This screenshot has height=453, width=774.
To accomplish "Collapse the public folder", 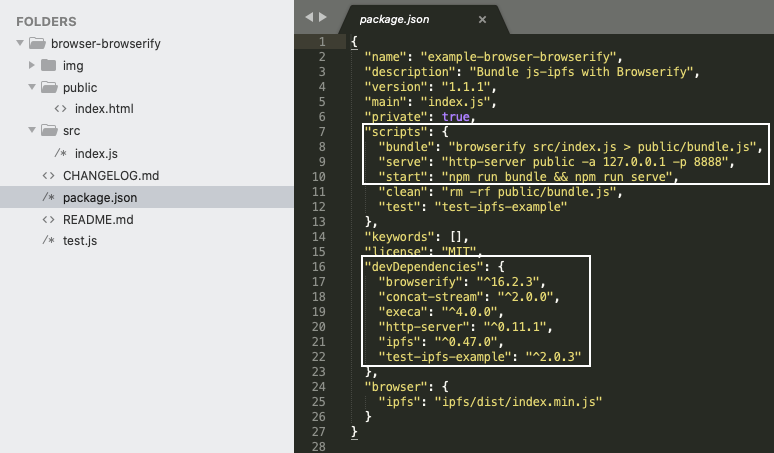I will tap(32, 87).
